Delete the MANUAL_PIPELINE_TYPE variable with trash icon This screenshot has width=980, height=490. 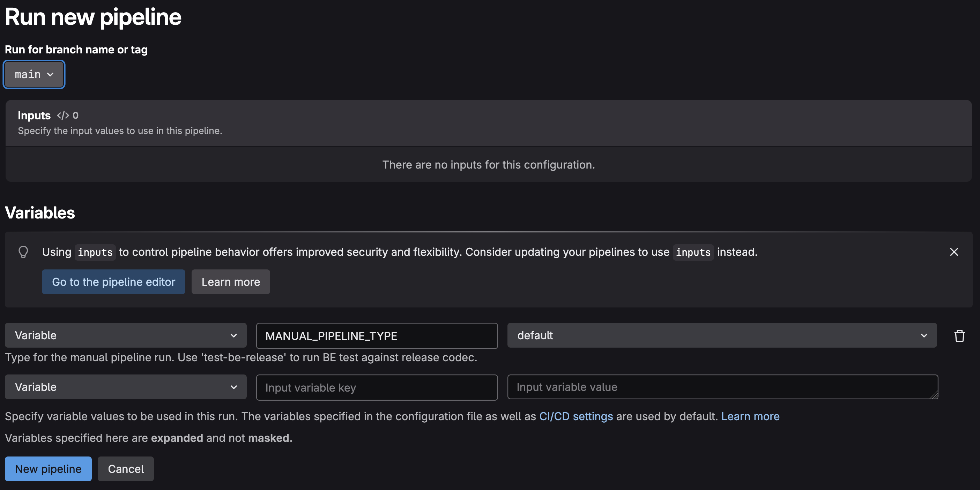point(959,336)
